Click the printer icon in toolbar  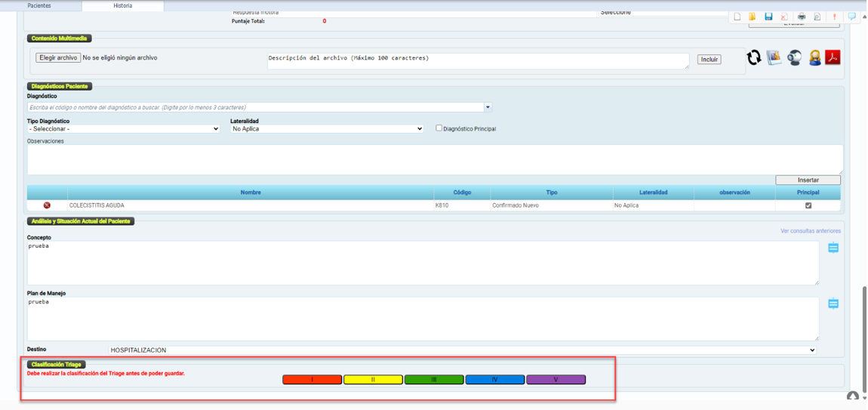pos(802,17)
